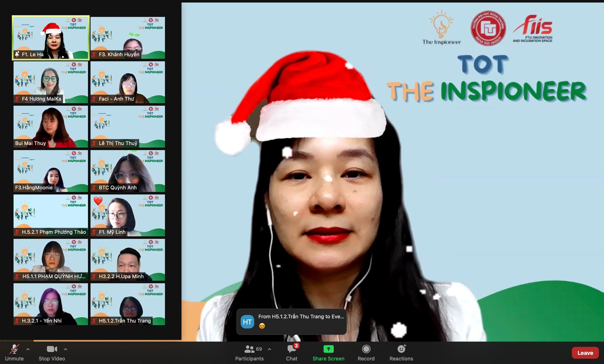The image size is (604, 364).
Task: Open video options arrow beside Stop Video
Action: 65,349
